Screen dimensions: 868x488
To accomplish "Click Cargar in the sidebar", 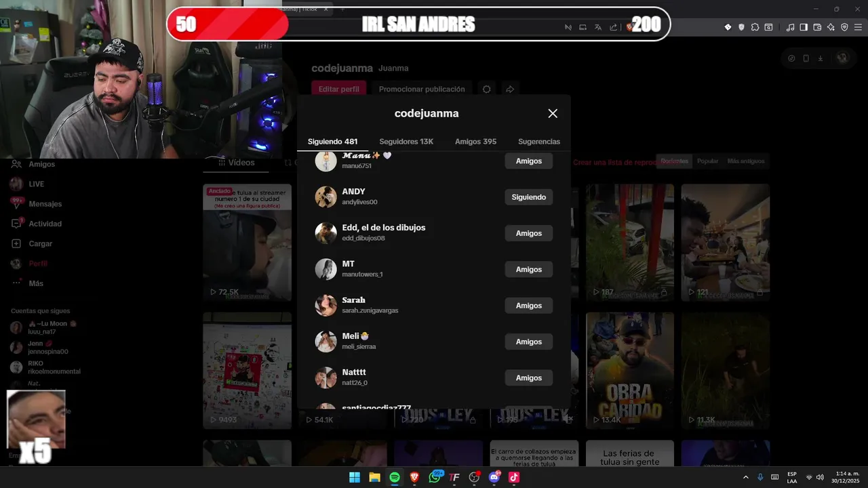I will point(31,243).
